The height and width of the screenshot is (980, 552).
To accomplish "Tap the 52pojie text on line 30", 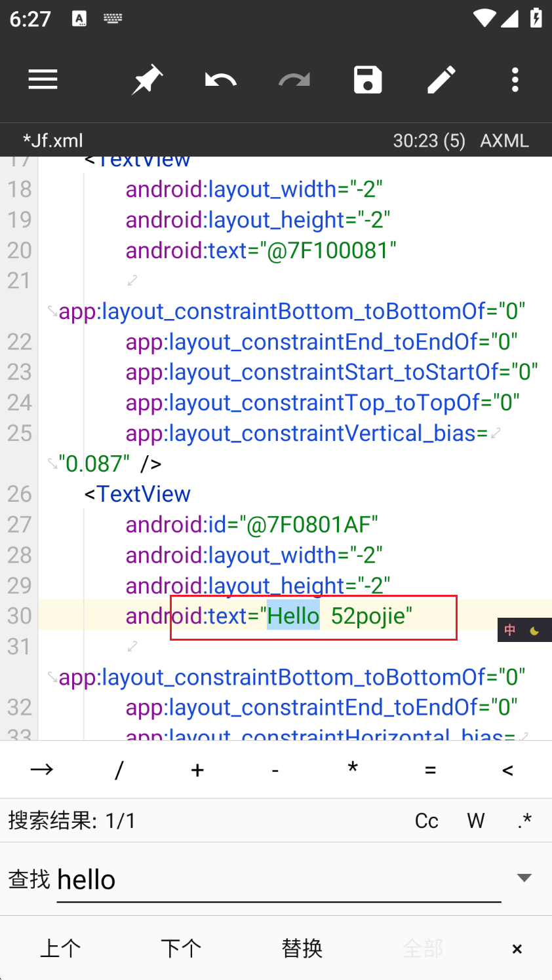I will (368, 616).
